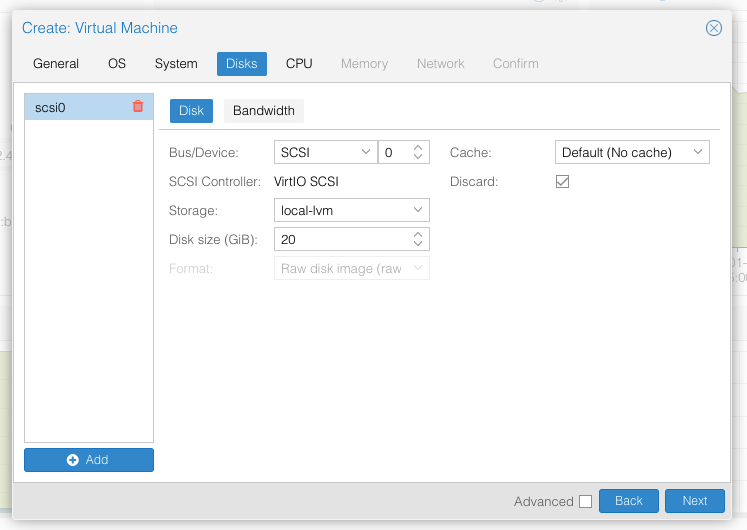Toggle the Discard checkbox

click(x=562, y=182)
